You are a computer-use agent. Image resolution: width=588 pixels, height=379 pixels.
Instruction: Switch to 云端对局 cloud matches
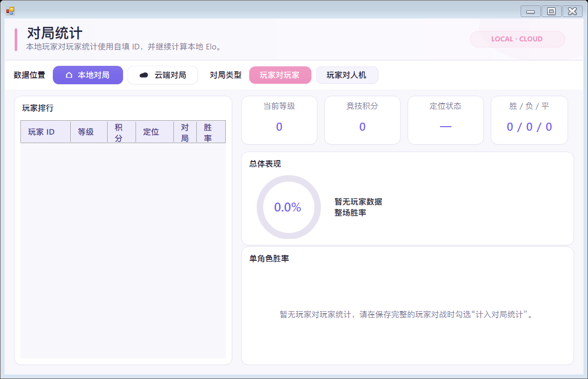tap(163, 75)
